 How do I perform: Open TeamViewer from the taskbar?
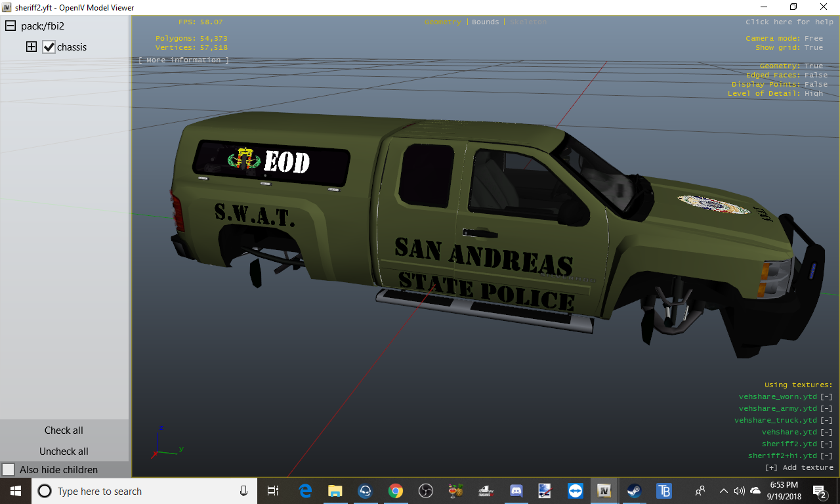[575, 491]
